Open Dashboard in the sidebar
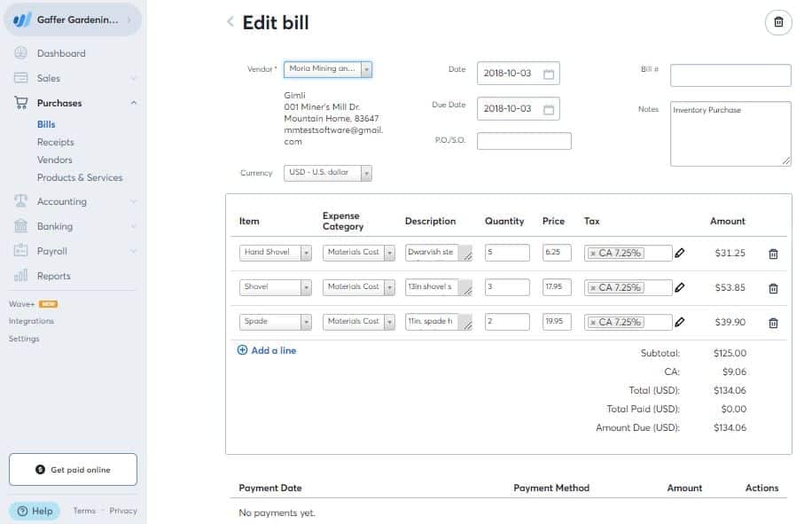This screenshot has width=812, height=524. (61, 53)
